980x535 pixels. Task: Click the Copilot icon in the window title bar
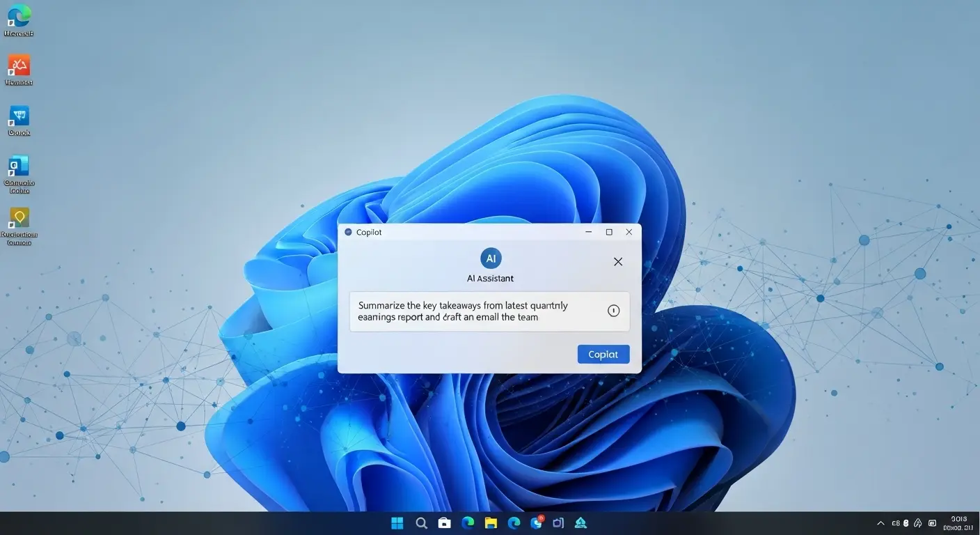tap(347, 232)
